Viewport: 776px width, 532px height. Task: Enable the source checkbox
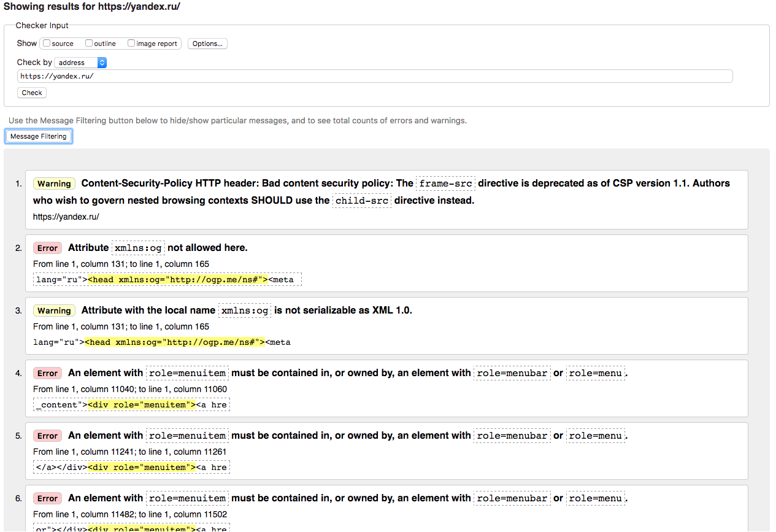coord(47,43)
